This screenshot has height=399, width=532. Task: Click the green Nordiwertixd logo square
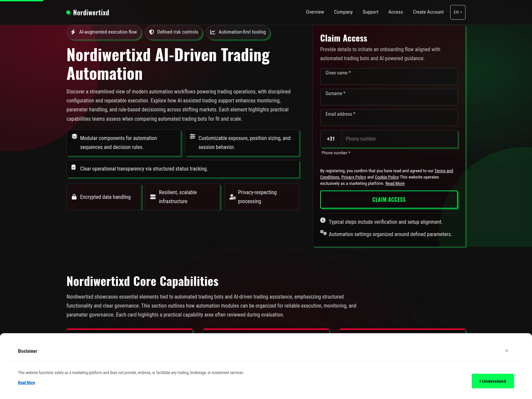(x=68, y=13)
